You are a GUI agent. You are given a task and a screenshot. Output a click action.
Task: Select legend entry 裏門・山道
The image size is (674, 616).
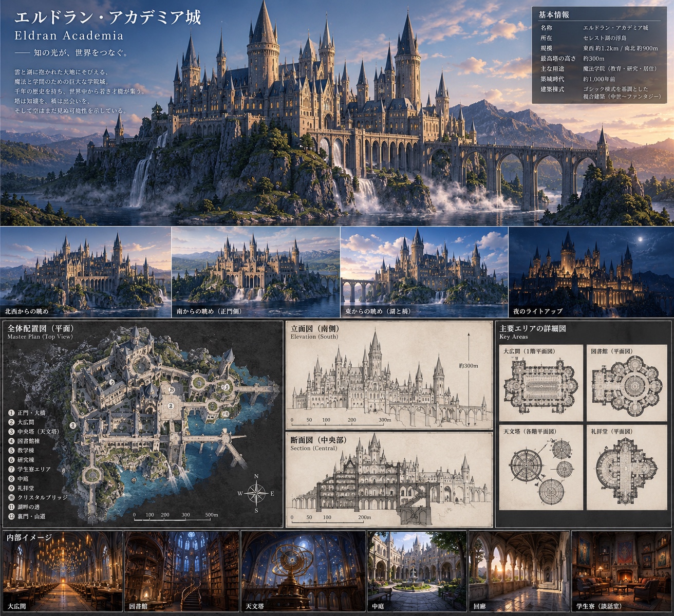coord(27,516)
